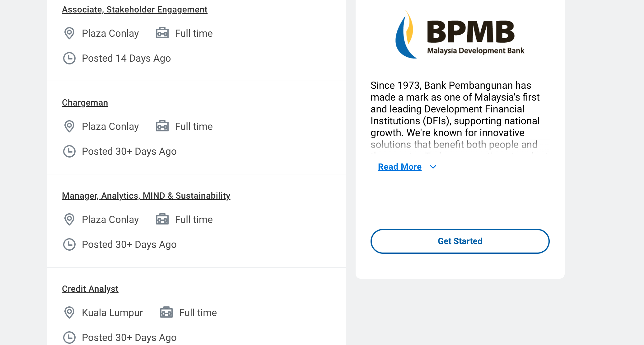Open the Credit Analyst job listing

click(90, 289)
